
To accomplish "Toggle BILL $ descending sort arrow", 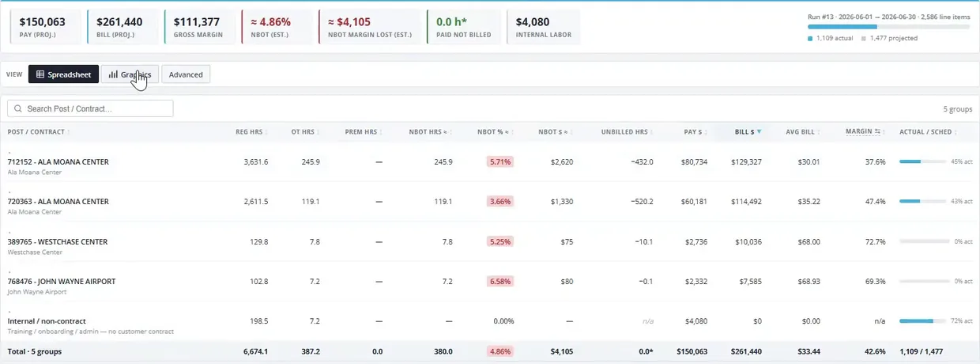I will [x=759, y=132].
